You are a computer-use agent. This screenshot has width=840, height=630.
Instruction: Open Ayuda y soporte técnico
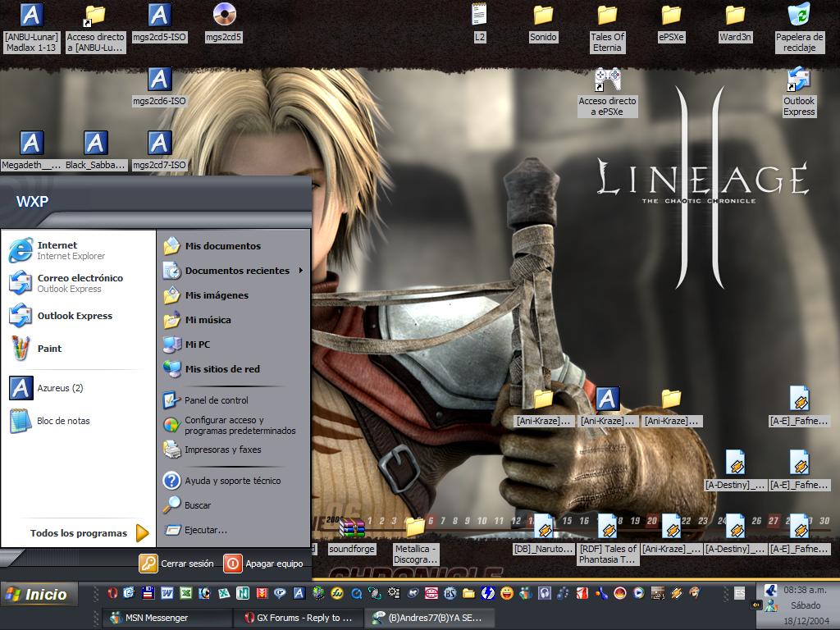[234, 481]
